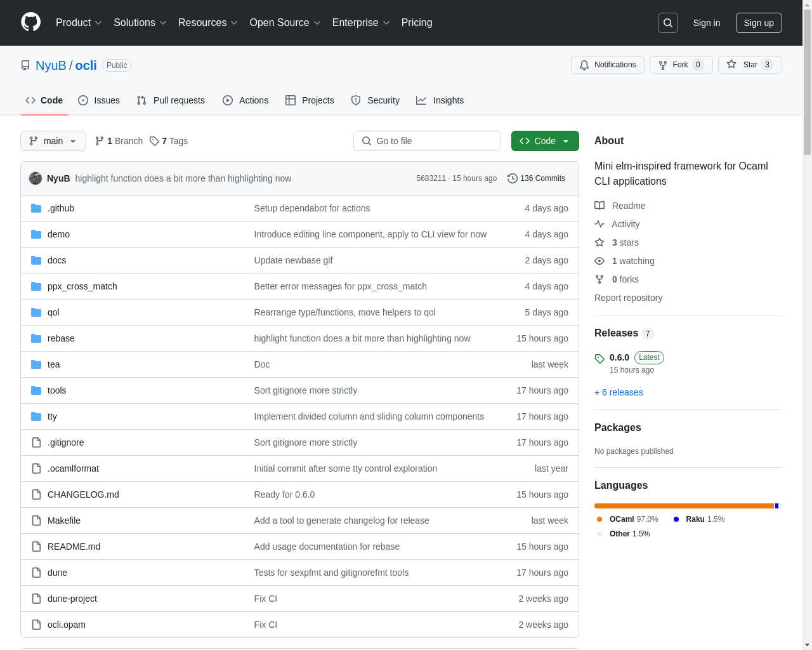Click the NyuB avatar image
Image resolution: width=812 pixels, height=650 pixels.
[36, 178]
